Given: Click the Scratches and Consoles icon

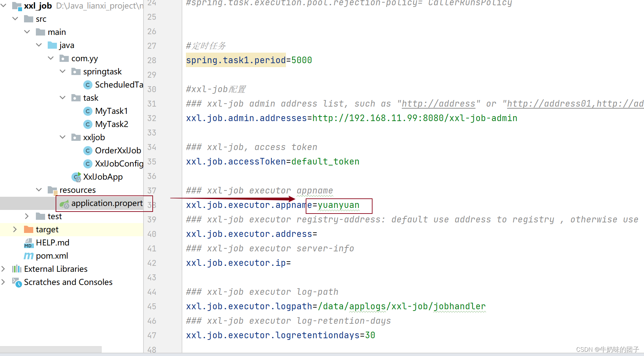Looking at the screenshot, I should tap(17, 282).
